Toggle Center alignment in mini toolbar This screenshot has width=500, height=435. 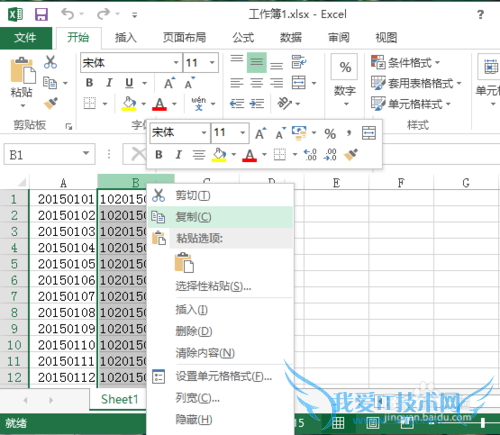click(x=199, y=155)
